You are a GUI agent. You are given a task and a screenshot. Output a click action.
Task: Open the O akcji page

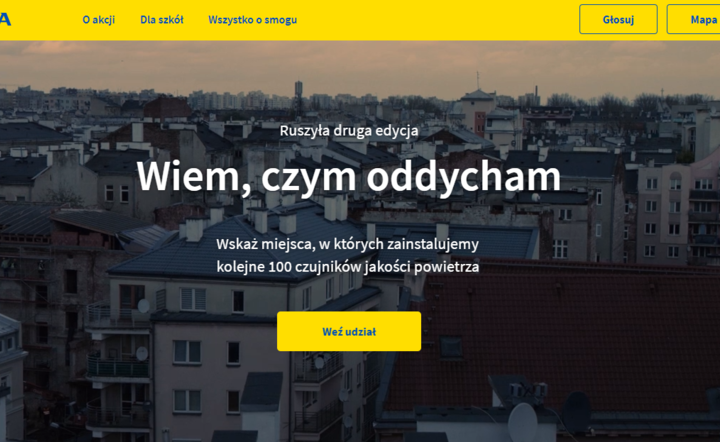99,20
